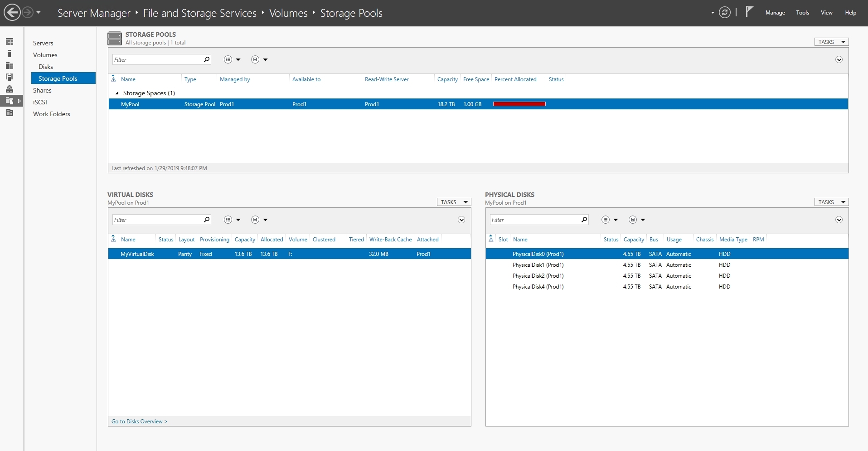Click the Refresh icon in title bar
Viewport: 868px width, 451px height.
pyautogui.click(x=724, y=12)
